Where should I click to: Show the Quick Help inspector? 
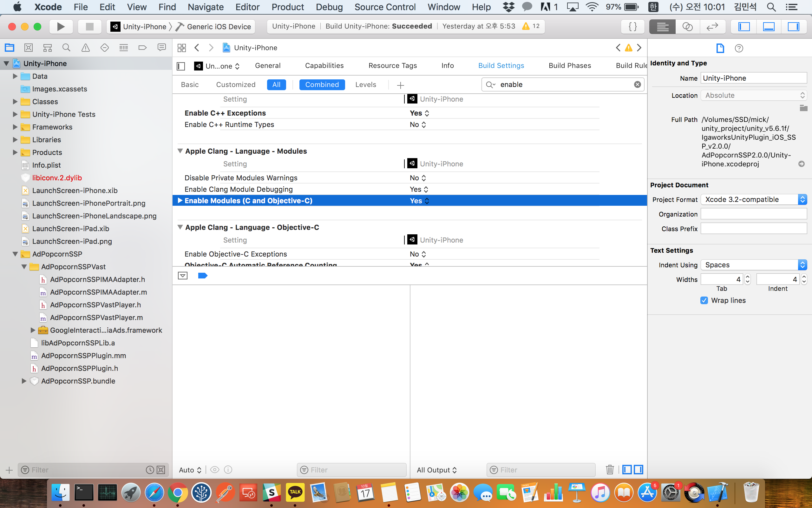point(739,48)
